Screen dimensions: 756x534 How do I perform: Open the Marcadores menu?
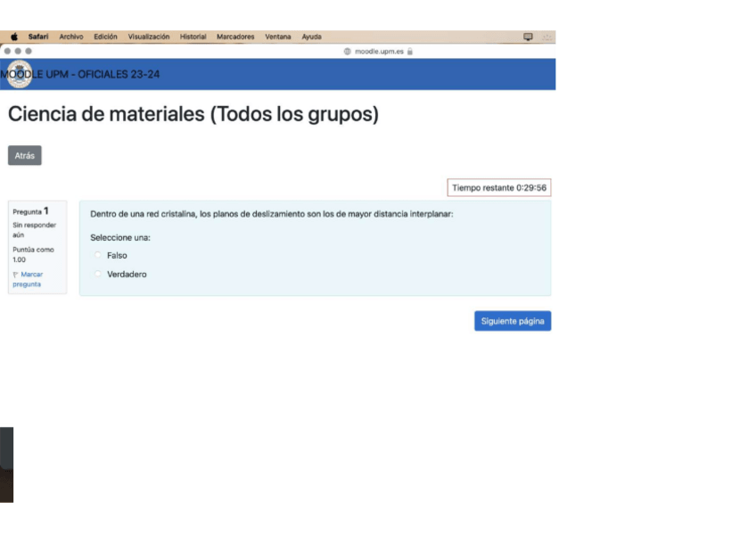(x=235, y=37)
